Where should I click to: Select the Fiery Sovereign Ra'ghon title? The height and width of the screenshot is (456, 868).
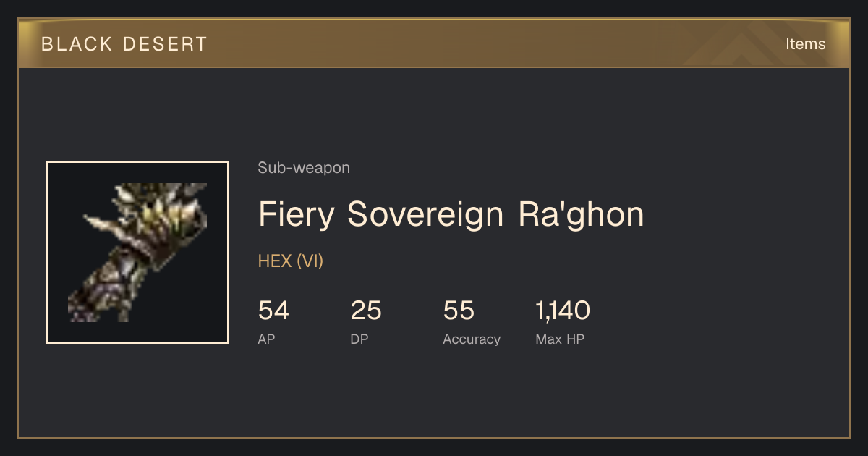tap(451, 214)
